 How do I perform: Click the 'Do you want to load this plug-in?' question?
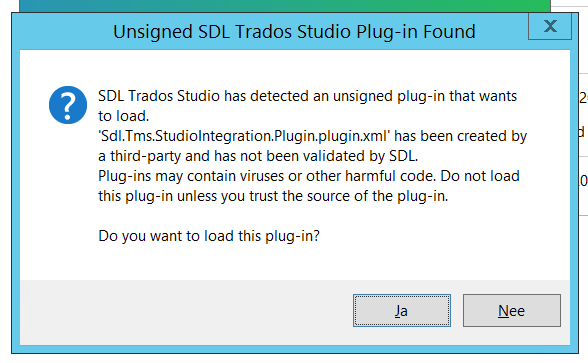click(x=209, y=236)
